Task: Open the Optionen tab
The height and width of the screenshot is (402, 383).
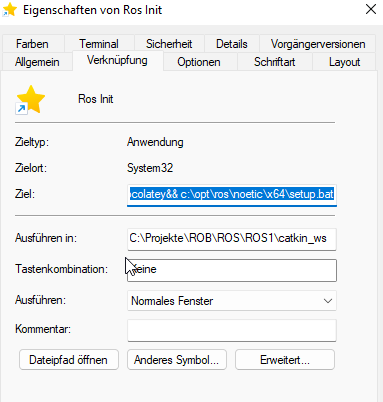Action: (x=199, y=62)
